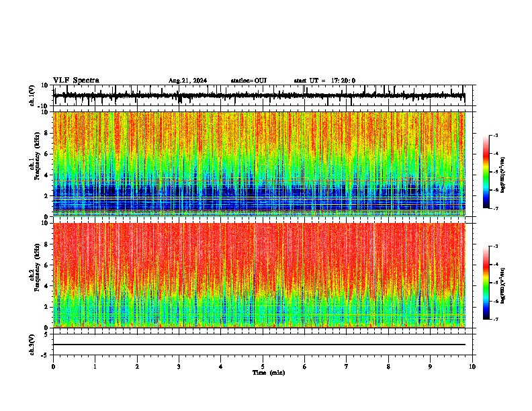Click the "3" tick on the time axis
This screenshot has height=411, width=532.
point(179,367)
